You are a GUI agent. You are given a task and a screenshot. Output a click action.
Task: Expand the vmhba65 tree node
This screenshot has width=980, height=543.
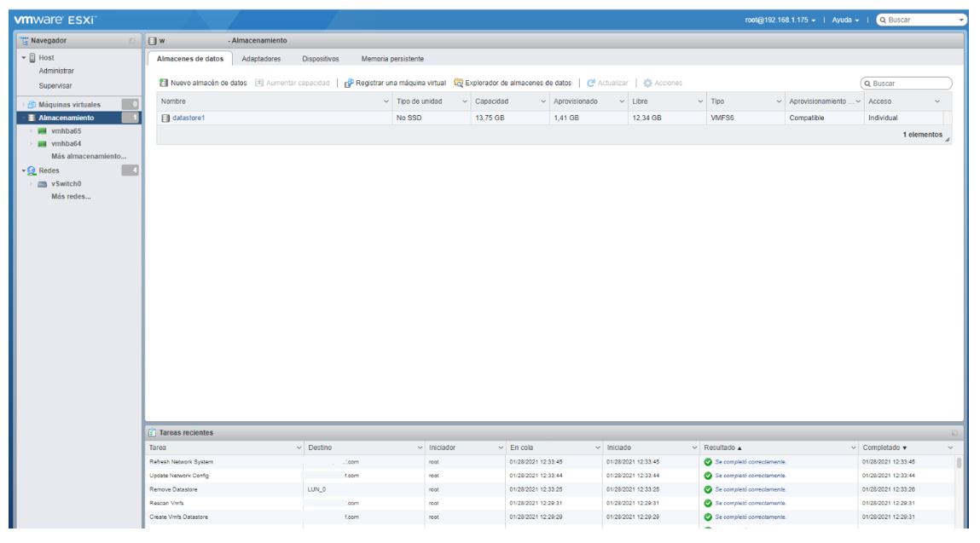[32, 131]
